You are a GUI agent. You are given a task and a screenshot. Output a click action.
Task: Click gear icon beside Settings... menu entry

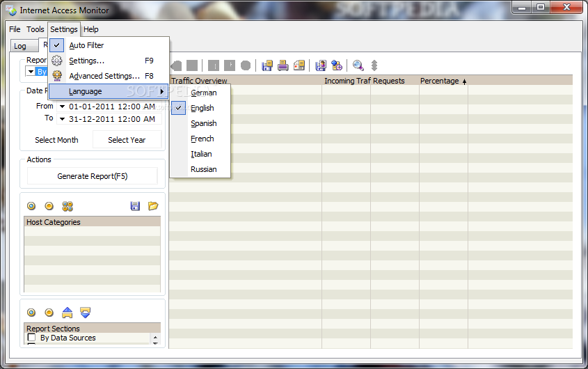pos(56,61)
